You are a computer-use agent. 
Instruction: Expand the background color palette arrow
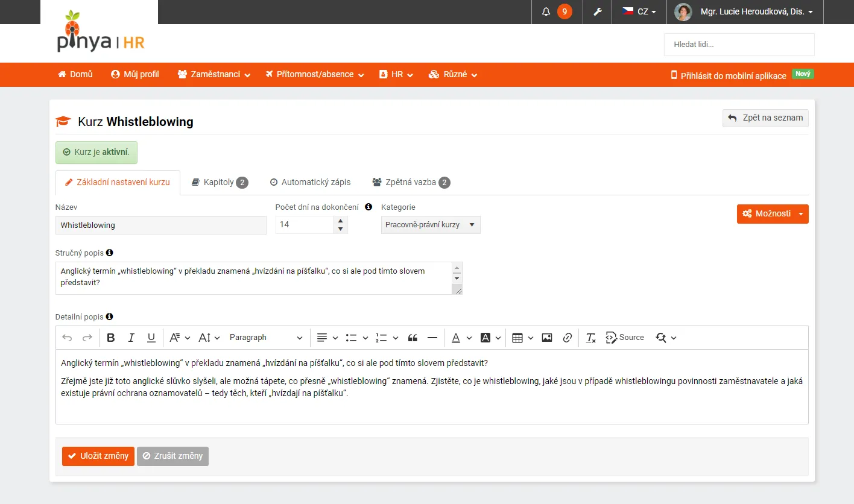coord(498,338)
